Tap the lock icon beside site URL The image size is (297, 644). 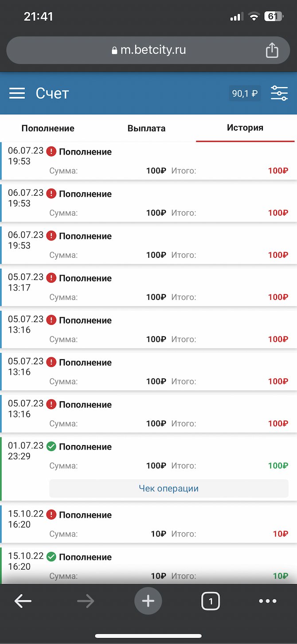[115, 50]
